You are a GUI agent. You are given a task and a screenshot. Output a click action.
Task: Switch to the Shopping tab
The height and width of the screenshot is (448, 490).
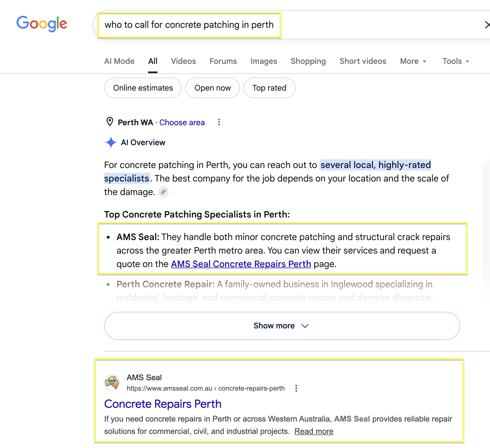pos(308,61)
